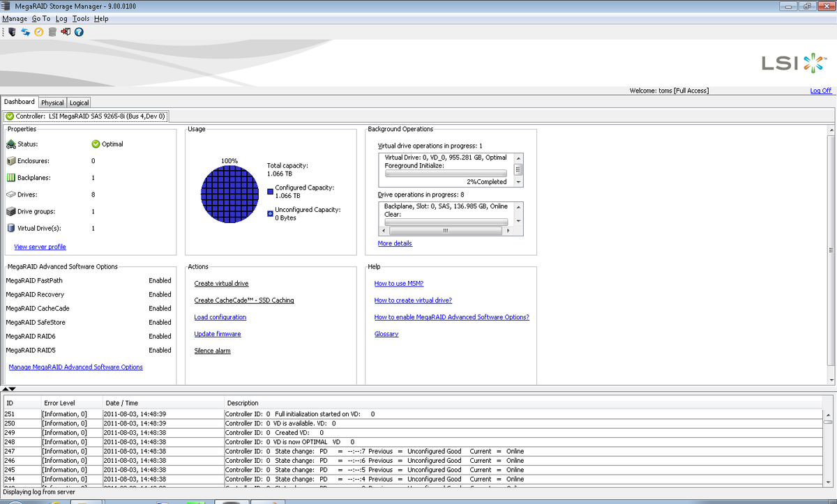
Task: Collapse the event log panel with the down arrow
Action: pos(11,389)
